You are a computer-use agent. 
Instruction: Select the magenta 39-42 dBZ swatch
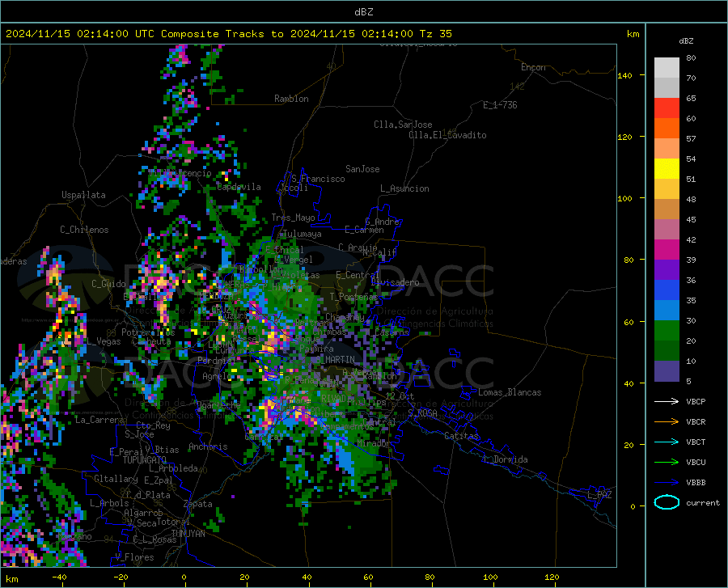click(x=667, y=250)
